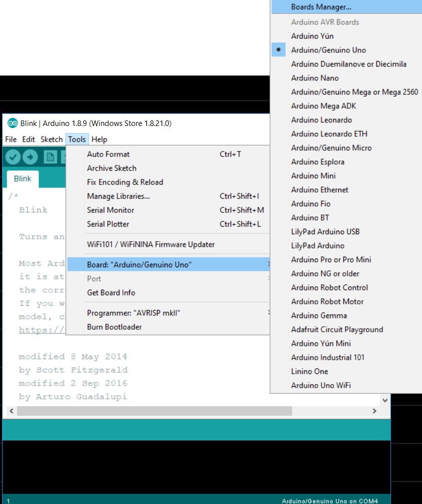422x504 pixels.
Task: Select LilyPad Arduino USB
Action: [346, 232]
